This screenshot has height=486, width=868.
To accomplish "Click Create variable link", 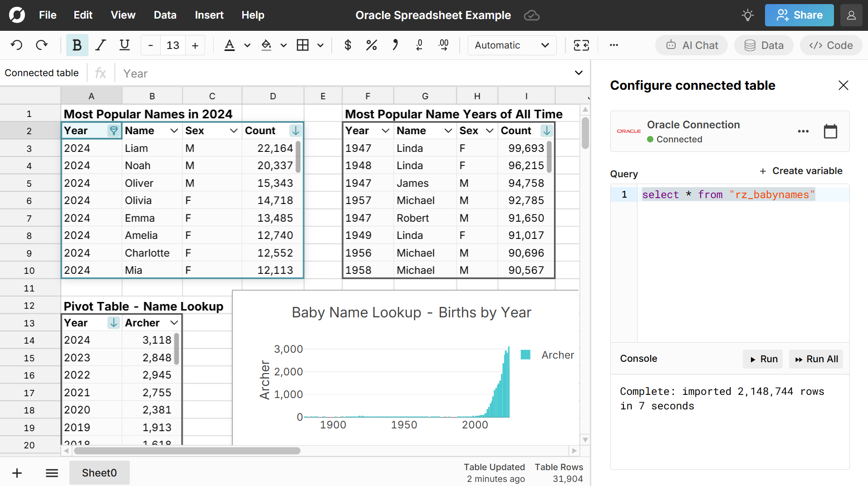I will pyautogui.click(x=801, y=171).
